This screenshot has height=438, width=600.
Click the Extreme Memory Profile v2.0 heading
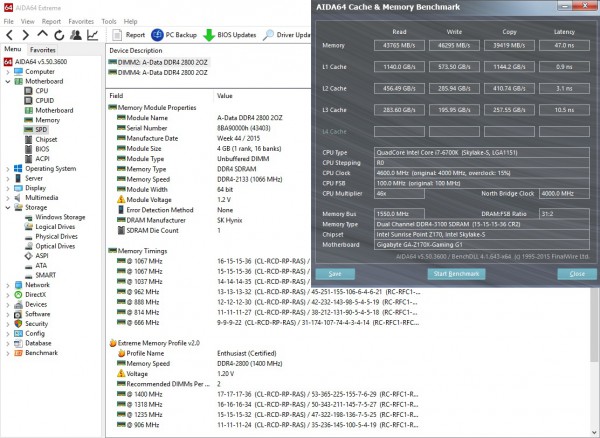tap(155, 343)
